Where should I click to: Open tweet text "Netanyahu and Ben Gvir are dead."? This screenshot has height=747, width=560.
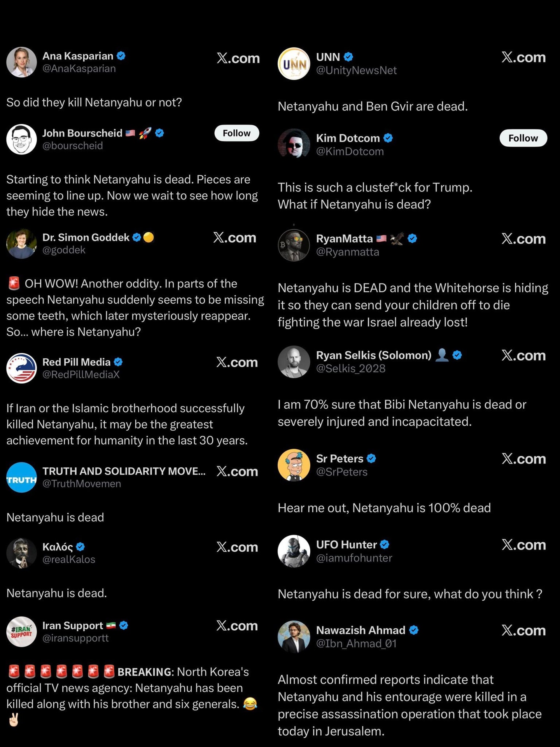click(x=373, y=106)
